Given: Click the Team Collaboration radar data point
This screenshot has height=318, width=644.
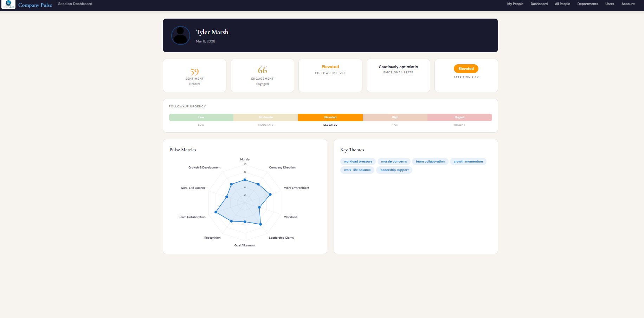Looking at the screenshot, I should [x=216, y=212].
